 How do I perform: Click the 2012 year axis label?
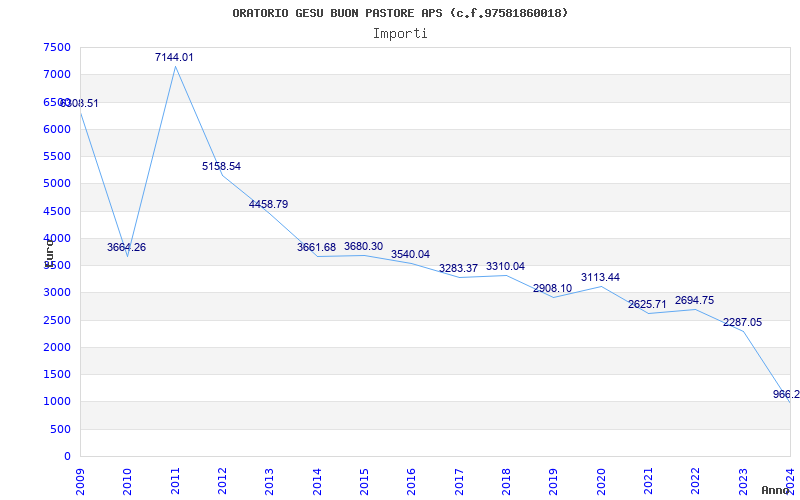pyautogui.click(x=222, y=481)
